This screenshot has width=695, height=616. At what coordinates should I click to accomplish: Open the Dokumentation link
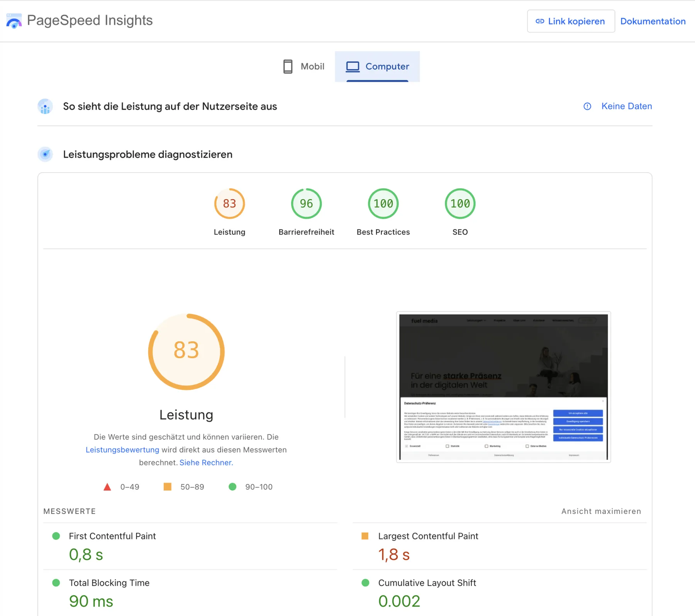point(653,21)
